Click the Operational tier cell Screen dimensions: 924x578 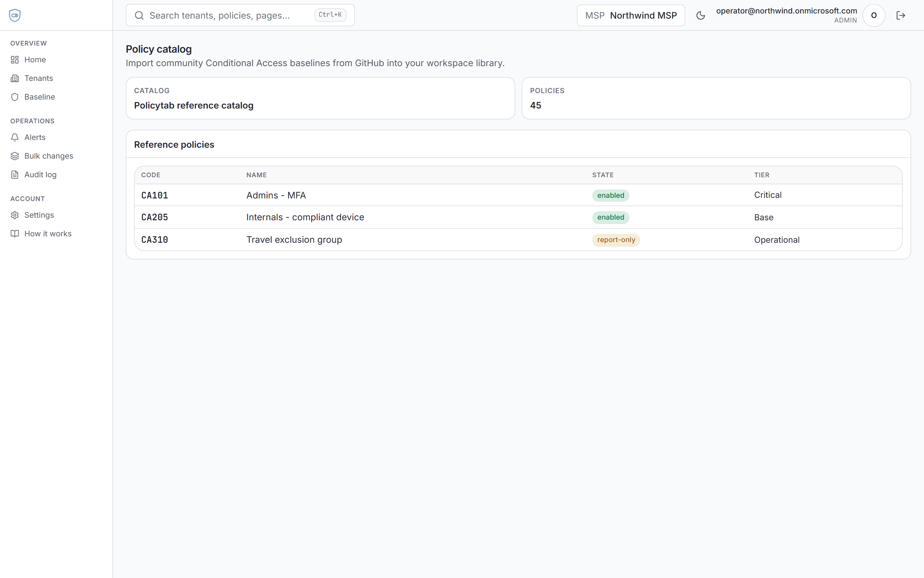coord(777,240)
